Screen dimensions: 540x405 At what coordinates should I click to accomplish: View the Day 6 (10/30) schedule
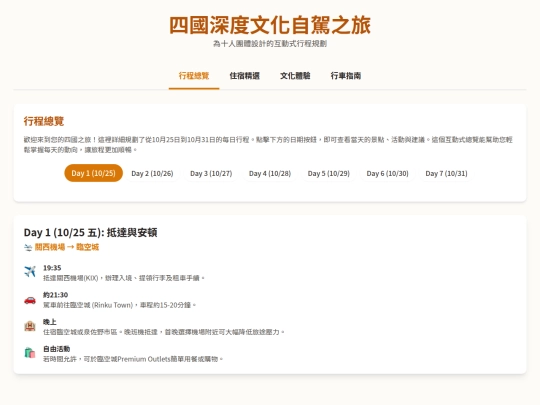click(x=387, y=173)
